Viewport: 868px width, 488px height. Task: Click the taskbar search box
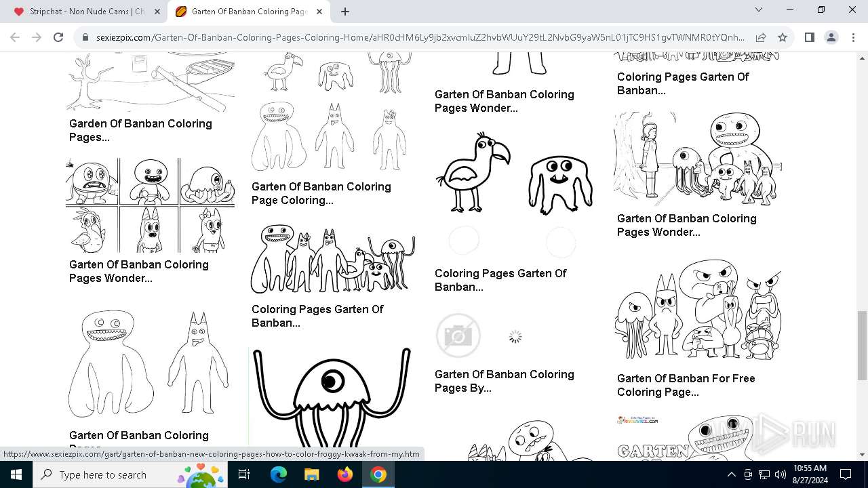coord(130,474)
